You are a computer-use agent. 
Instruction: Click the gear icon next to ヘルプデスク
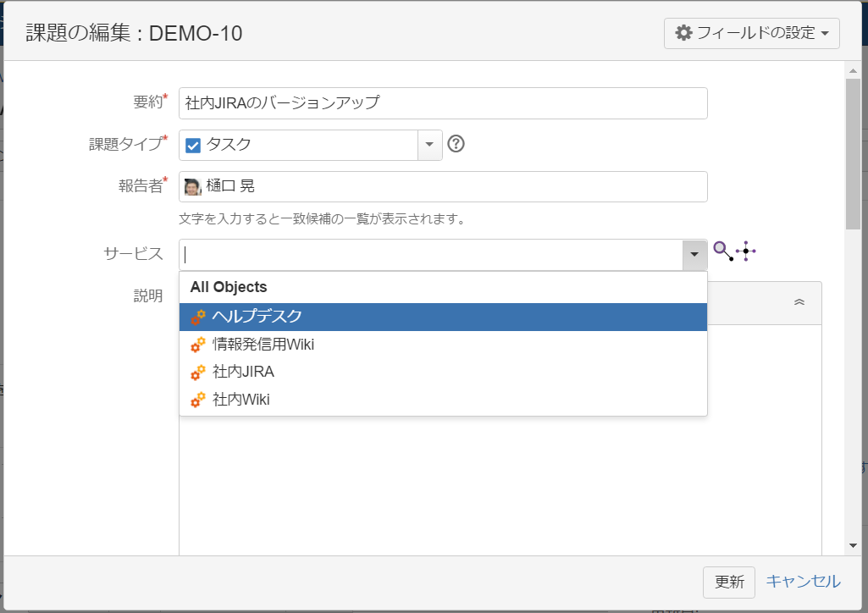click(197, 317)
